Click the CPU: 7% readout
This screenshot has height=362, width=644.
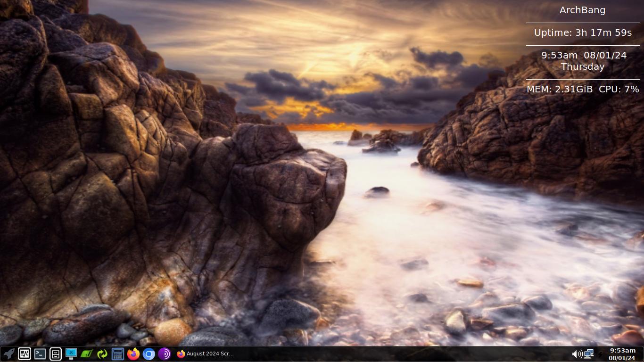tap(619, 89)
